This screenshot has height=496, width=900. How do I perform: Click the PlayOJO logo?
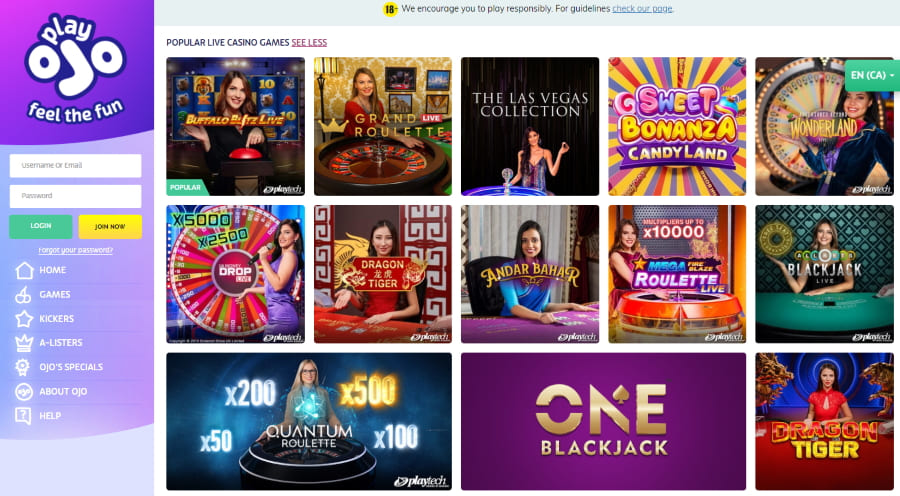pyautogui.click(x=75, y=68)
